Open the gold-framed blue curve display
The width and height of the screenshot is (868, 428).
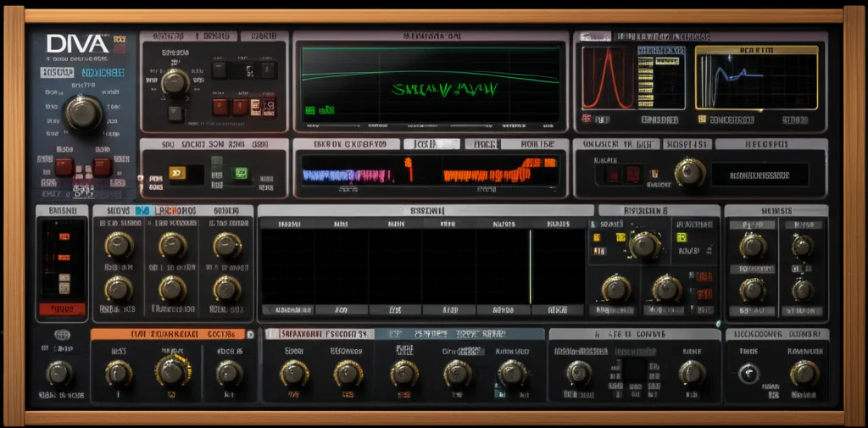pos(756,77)
